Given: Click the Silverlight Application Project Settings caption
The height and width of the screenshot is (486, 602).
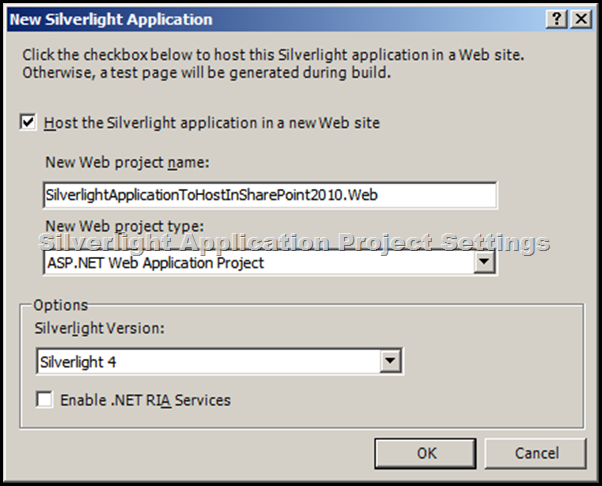Looking at the screenshot, I should coord(293,243).
